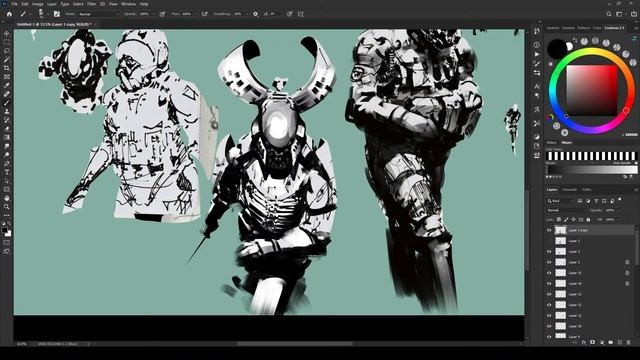Hide Layer 10 using its eye icon
The width and height of the screenshot is (640, 360).
(x=549, y=326)
